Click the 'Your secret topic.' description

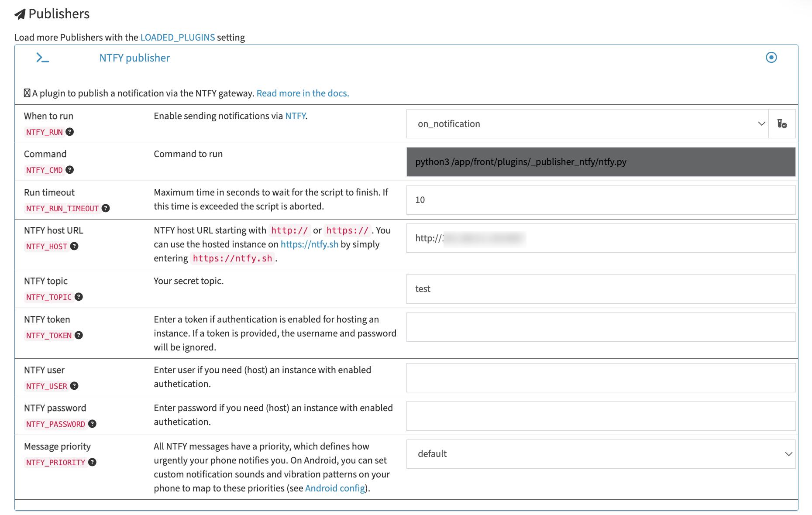coord(189,281)
